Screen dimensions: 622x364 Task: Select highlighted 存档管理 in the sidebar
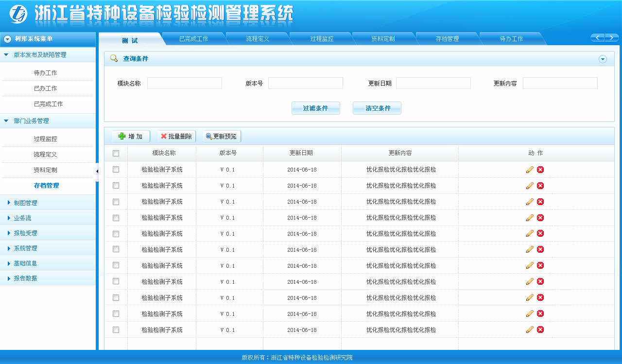pos(47,186)
